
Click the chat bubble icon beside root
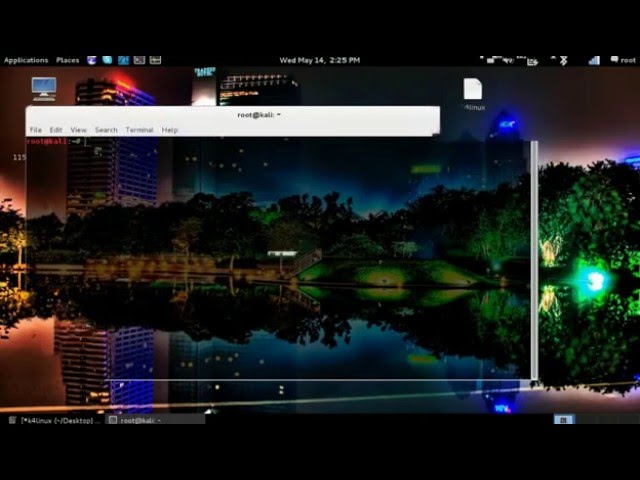(x=614, y=60)
